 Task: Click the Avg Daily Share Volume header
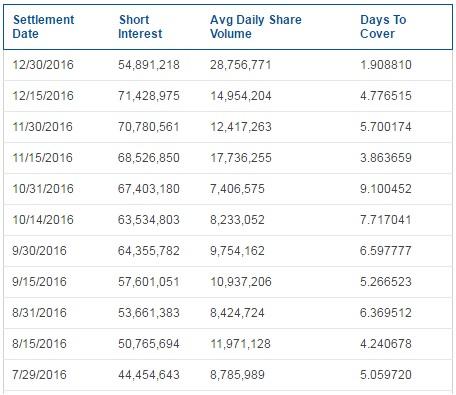(256, 27)
